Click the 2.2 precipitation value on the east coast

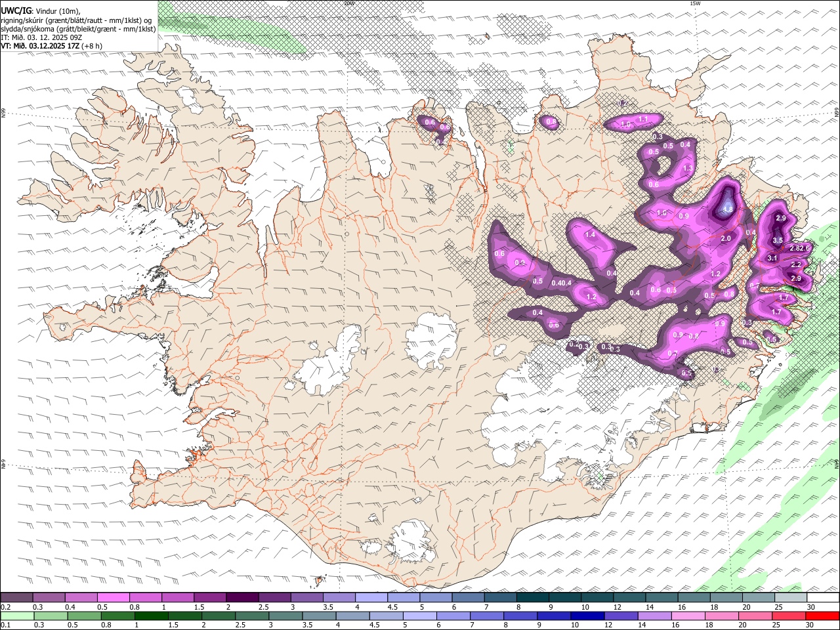(x=796, y=264)
